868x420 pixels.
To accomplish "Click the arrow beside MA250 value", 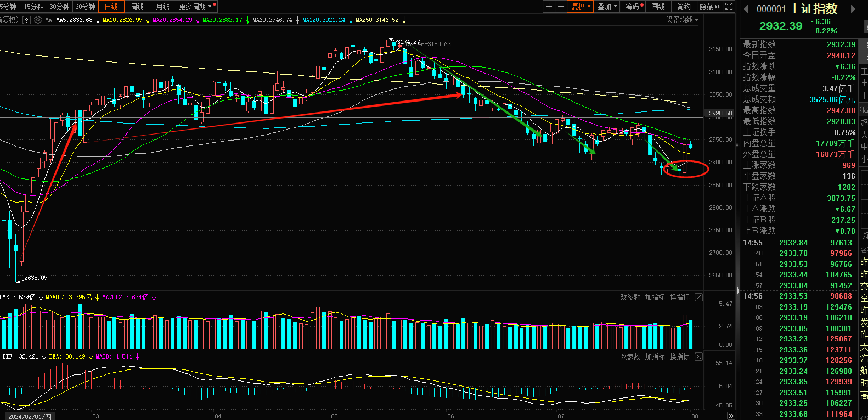I will (x=404, y=20).
